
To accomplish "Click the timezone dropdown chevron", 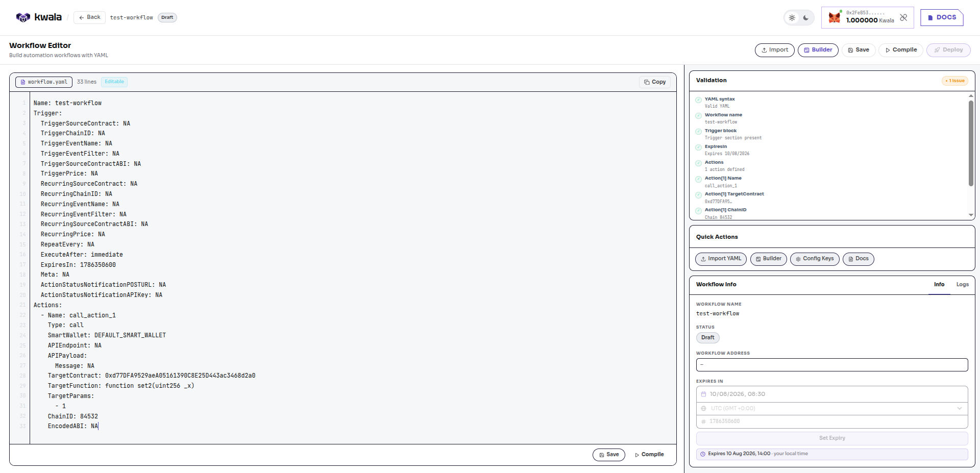I will click(x=960, y=409).
